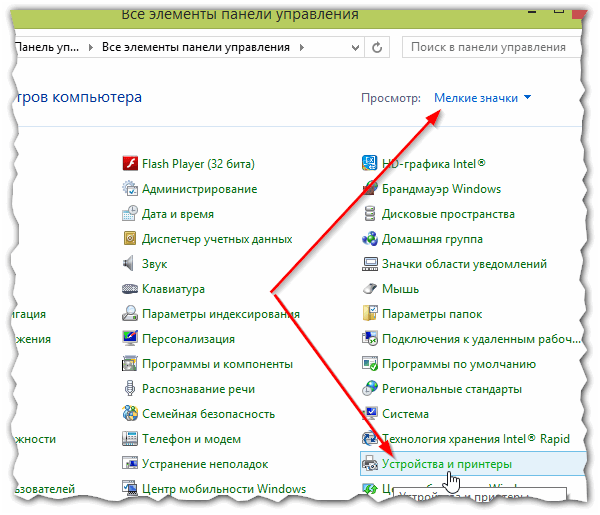600x515 pixels.
Task: Open the Программы по умолчанию icon
Action: 370,363
